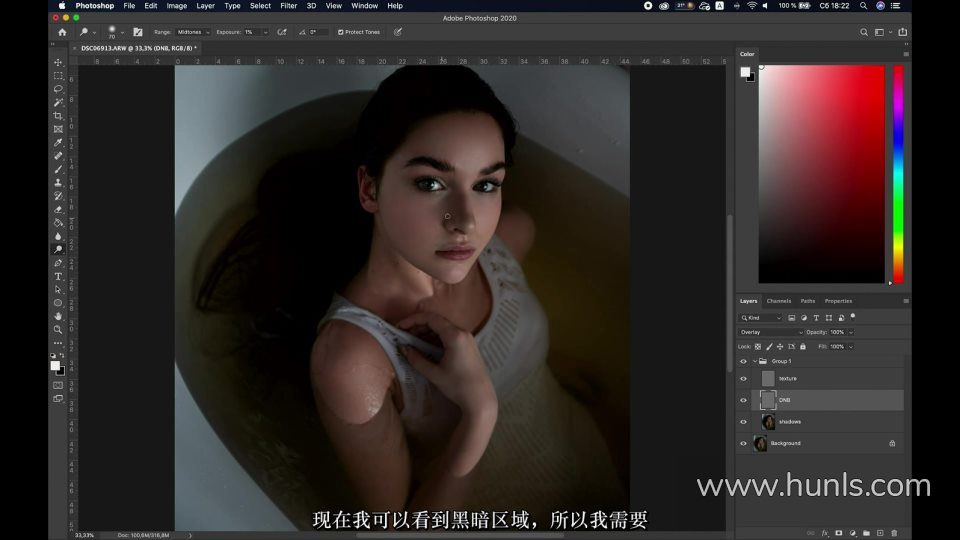960x540 pixels.
Task: Select the Blur tool
Action: (x=58, y=236)
